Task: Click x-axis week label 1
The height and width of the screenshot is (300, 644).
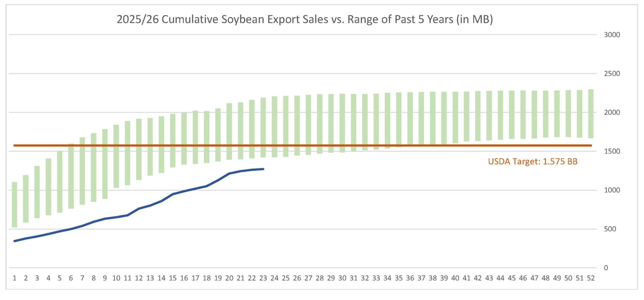Action: (14, 278)
